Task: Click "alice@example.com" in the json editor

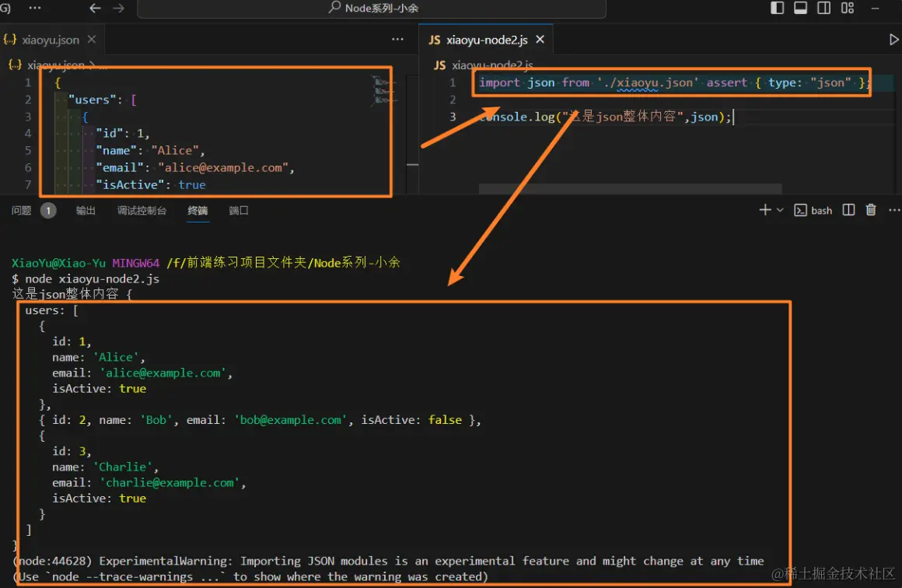Action: tap(223, 167)
